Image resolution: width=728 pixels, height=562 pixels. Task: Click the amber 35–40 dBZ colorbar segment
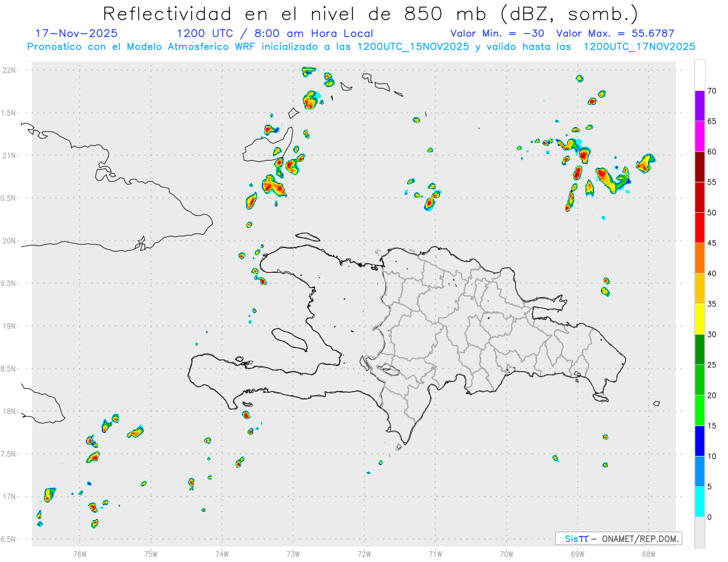click(x=699, y=289)
